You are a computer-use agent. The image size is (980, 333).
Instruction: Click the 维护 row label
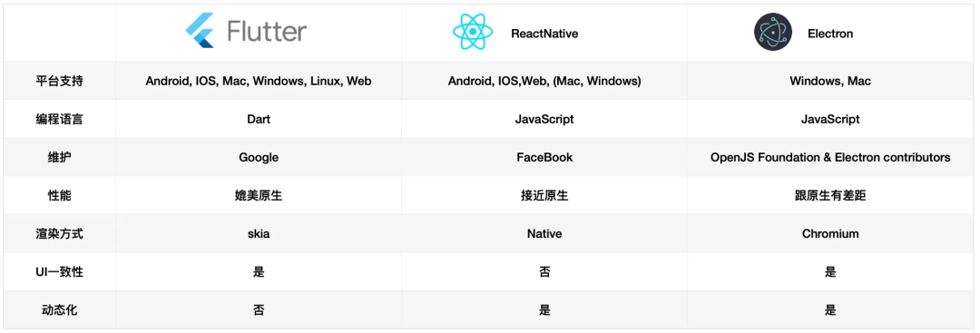(x=59, y=158)
